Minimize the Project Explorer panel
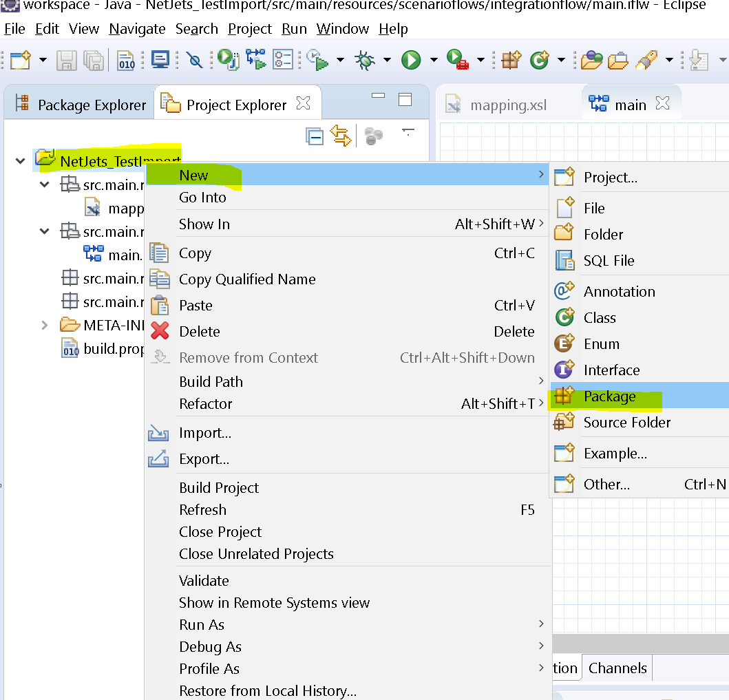 [379, 96]
